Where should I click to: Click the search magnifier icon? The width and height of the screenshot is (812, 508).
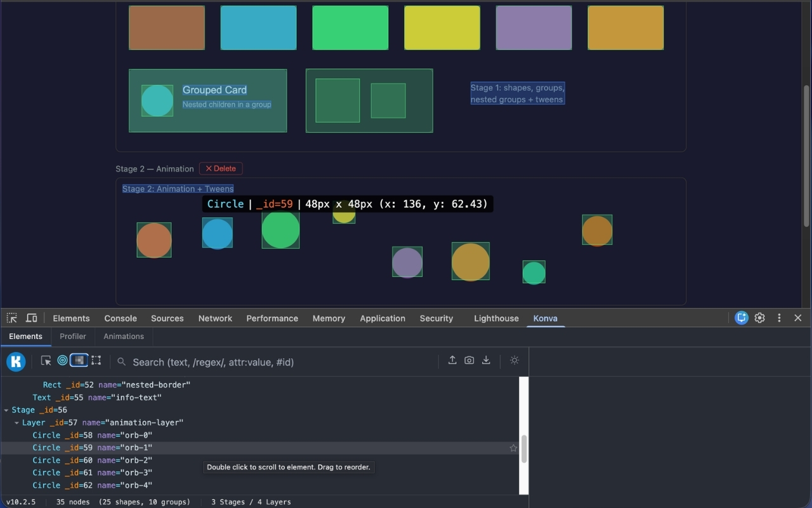coord(121,362)
